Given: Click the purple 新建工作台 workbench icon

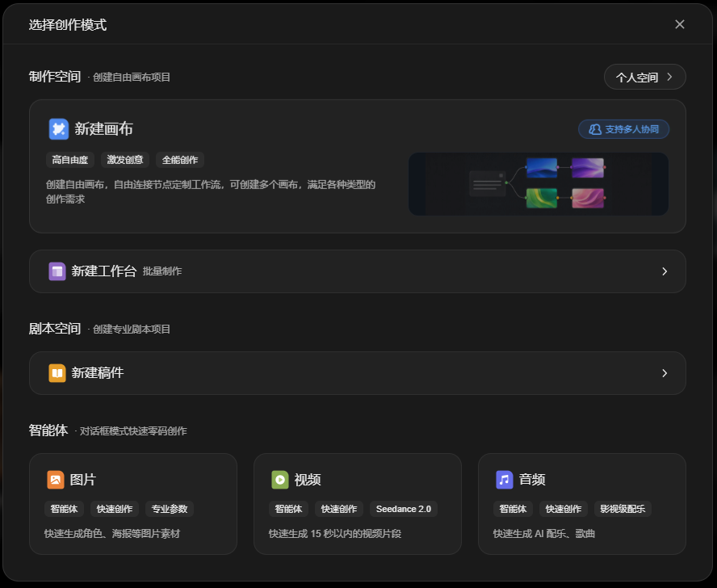Looking at the screenshot, I should tap(57, 271).
